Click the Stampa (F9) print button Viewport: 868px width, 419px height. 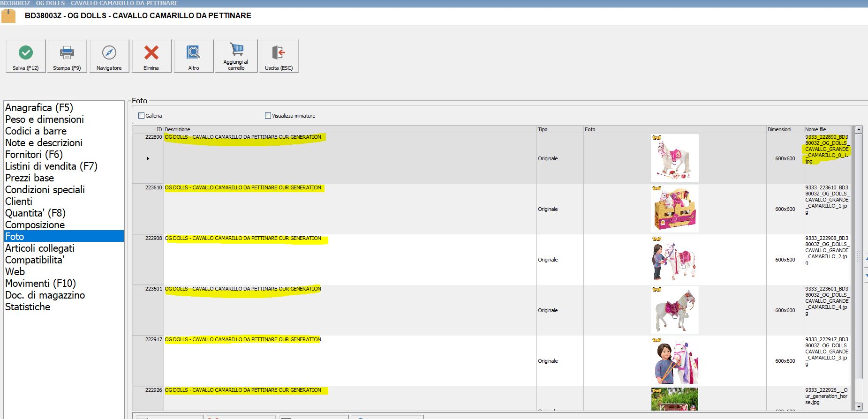[67, 56]
